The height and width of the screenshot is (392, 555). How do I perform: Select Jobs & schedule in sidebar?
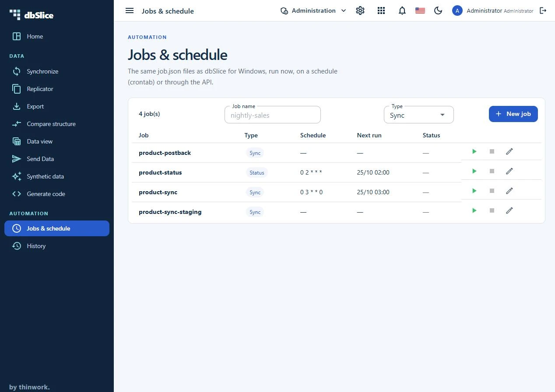57,228
